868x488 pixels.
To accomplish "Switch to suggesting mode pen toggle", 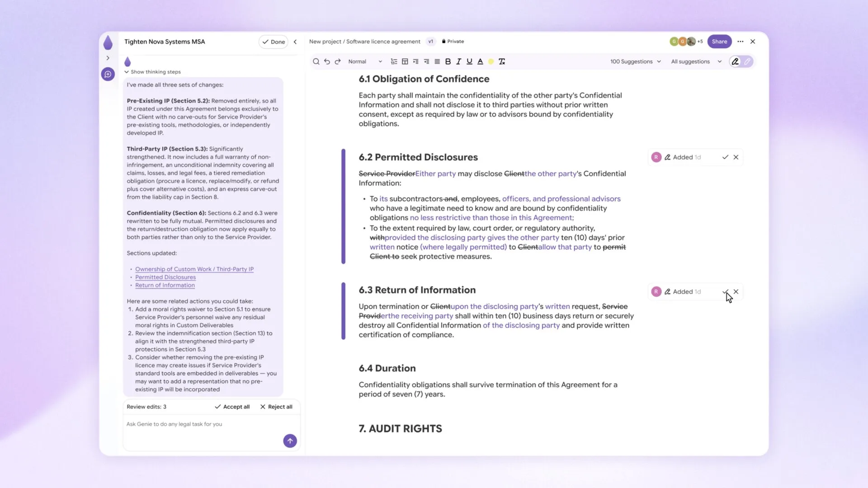I will pyautogui.click(x=736, y=61).
